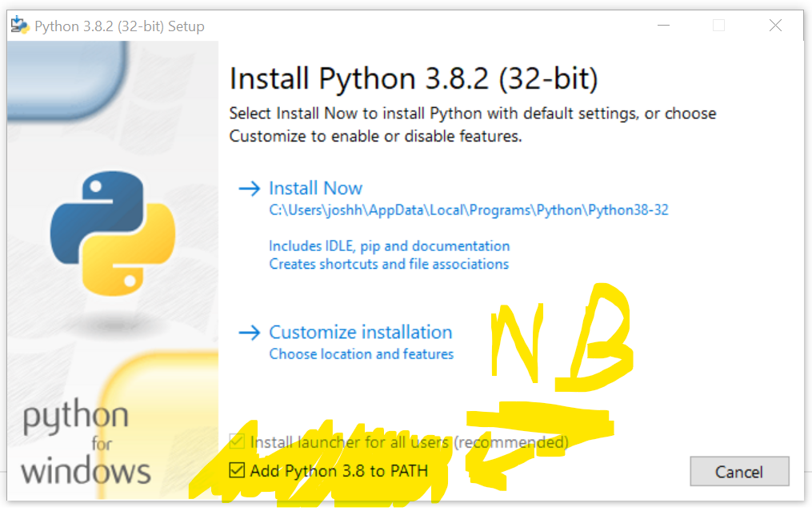Image resolution: width=812 pixels, height=519 pixels.
Task: Click 'Choose location and features' subtitle
Action: pos(361,353)
